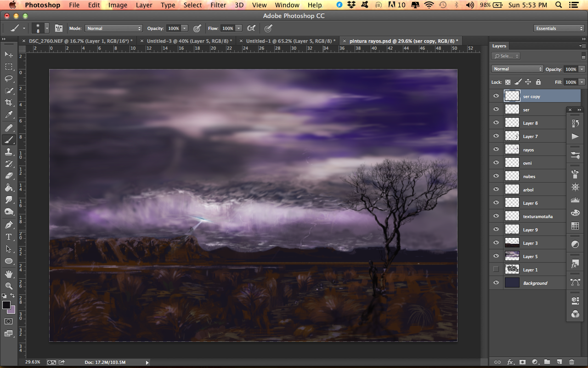The width and height of the screenshot is (588, 368).
Task: Open the layer blend mode Normal dropdown
Action: tap(517, 69)
